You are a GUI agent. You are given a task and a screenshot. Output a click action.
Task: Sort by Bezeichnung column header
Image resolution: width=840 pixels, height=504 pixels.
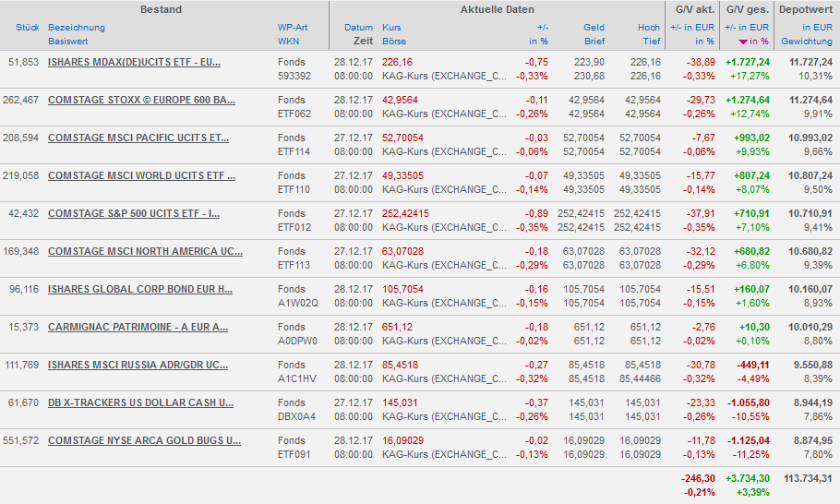point(77,28)
